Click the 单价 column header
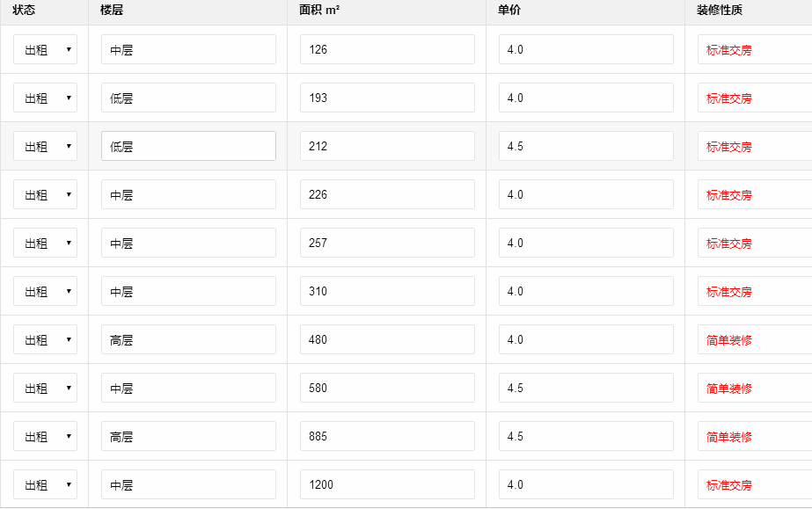 (509, 10)
